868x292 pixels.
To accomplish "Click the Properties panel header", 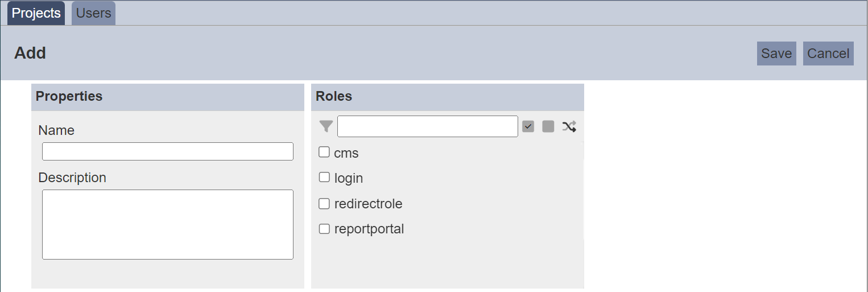I will (x=168, y=97).
